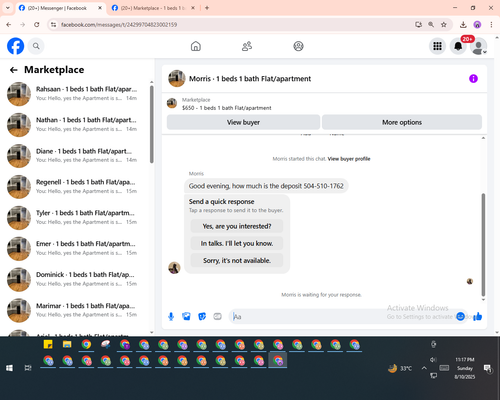500x400 pixels.
Task: Open the Notifications bell icon
Action: pyautogui.click(x=458, y=46)
